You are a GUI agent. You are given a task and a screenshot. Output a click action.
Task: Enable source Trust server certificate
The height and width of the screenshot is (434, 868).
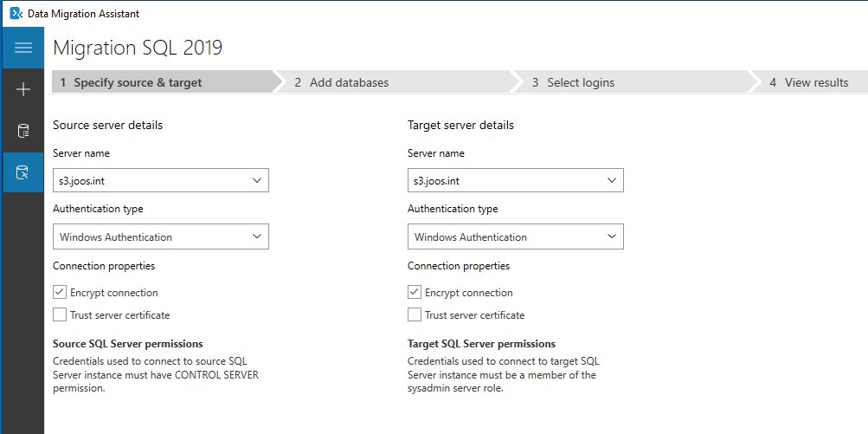pos(60,315)
